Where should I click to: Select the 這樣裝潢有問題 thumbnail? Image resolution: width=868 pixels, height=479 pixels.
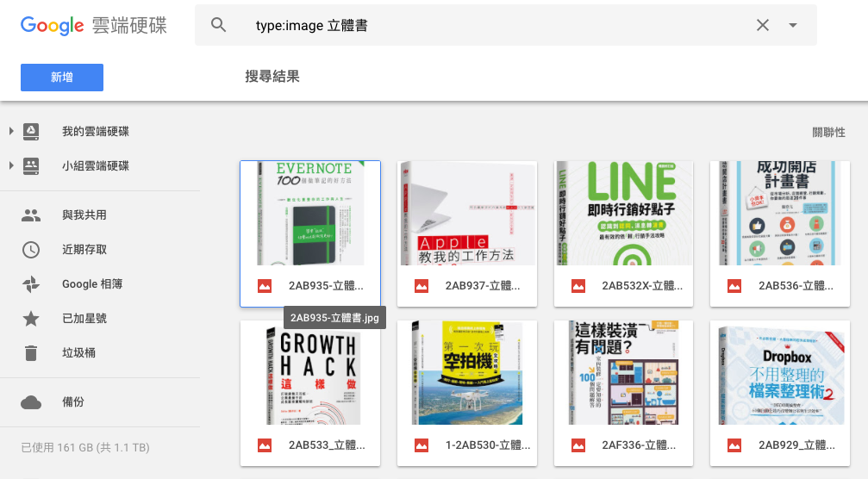[623, 373]
